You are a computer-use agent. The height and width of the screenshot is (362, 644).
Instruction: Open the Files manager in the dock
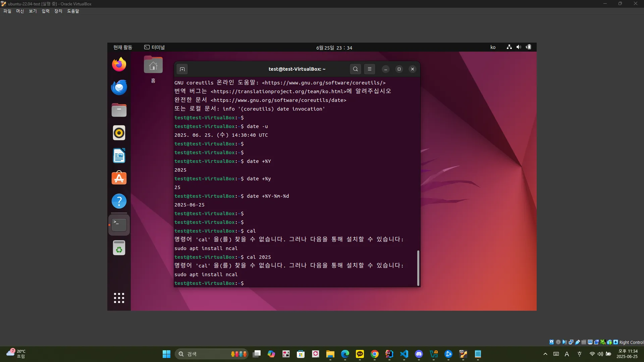(119, 110)
